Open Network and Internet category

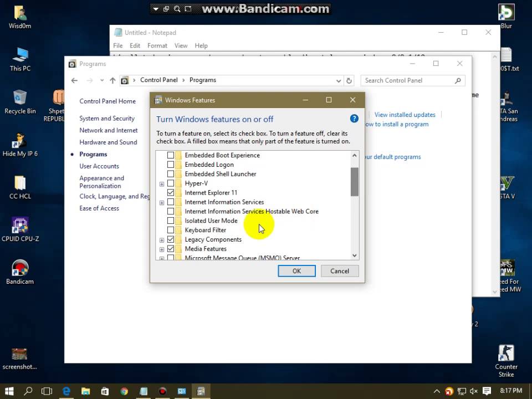coord(109,130)
